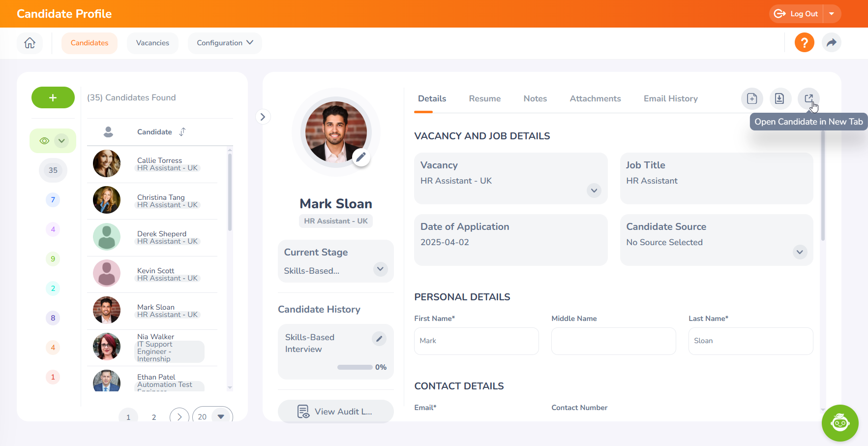This screenshot has height=446, width=868.
Task: Open the Email History tab
Action: tap(670, 98)
